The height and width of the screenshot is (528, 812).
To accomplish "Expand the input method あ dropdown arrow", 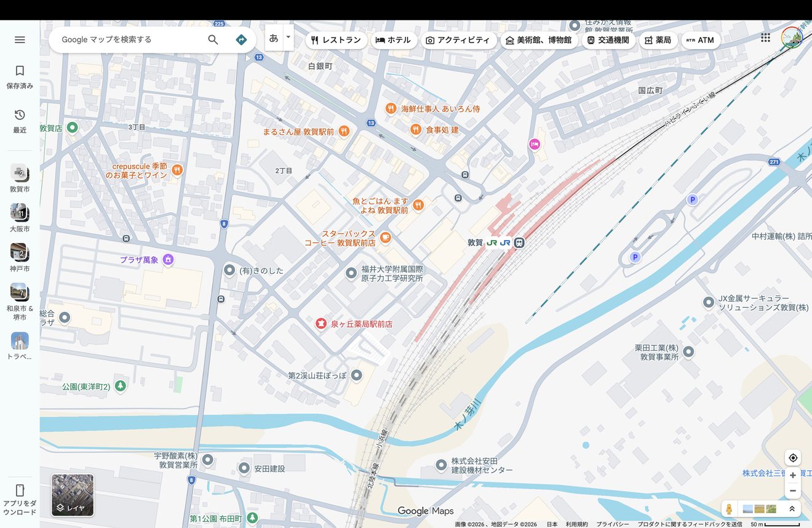I will [288, 37].
